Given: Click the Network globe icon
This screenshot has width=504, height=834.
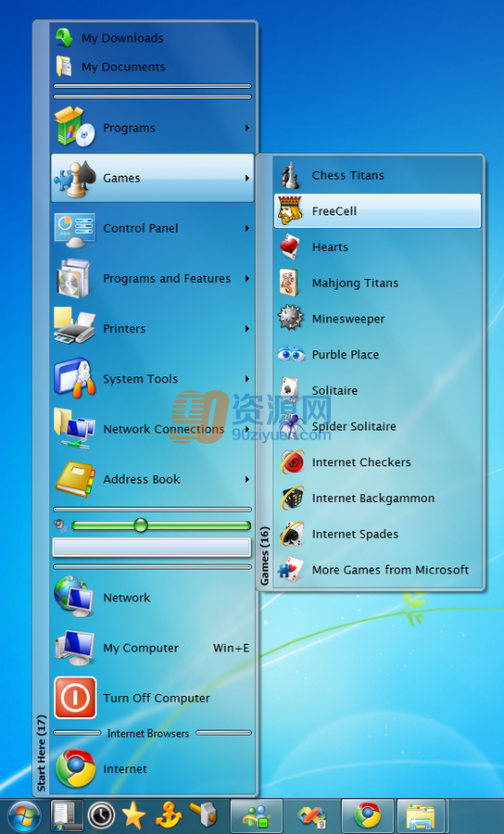Looking at the screenshot, I should coord(75,598).
